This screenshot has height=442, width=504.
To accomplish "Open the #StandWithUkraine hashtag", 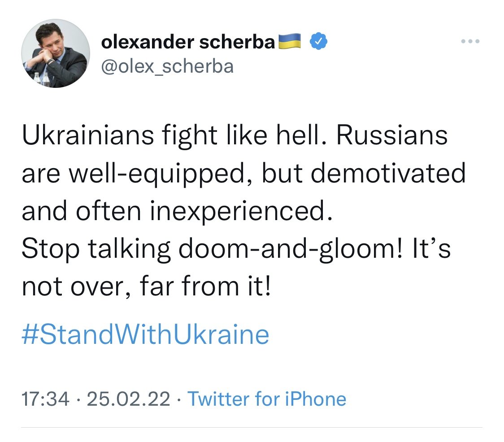I will click(x=145, y=335).
